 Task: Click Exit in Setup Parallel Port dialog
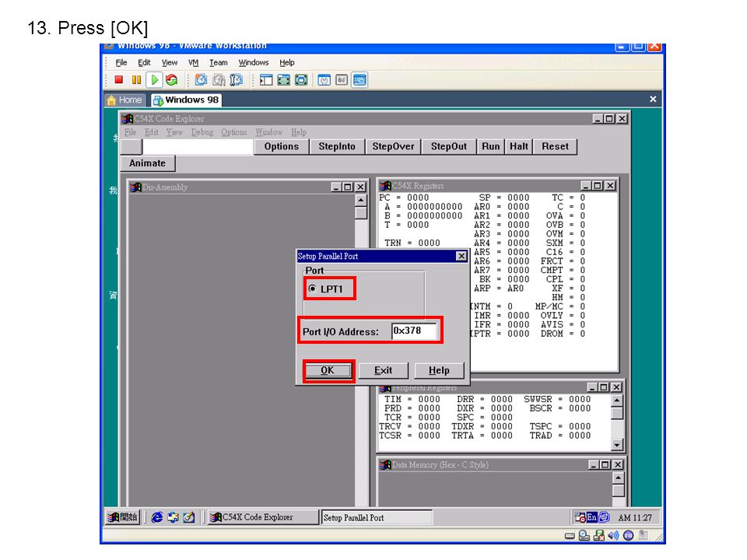click(383, 370)
